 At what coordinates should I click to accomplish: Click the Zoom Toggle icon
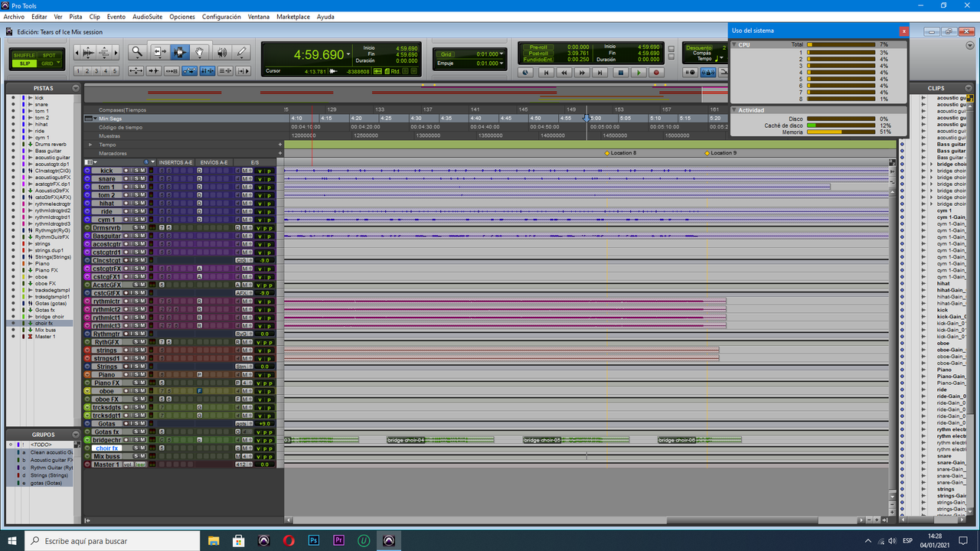(136, 71)
